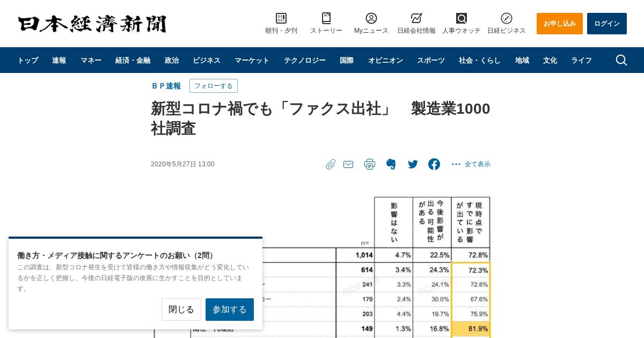Open the 日経ビジネス compass icon
Image resolution: width=644 pixels, height=338 pixels.
tap(507, 18)
